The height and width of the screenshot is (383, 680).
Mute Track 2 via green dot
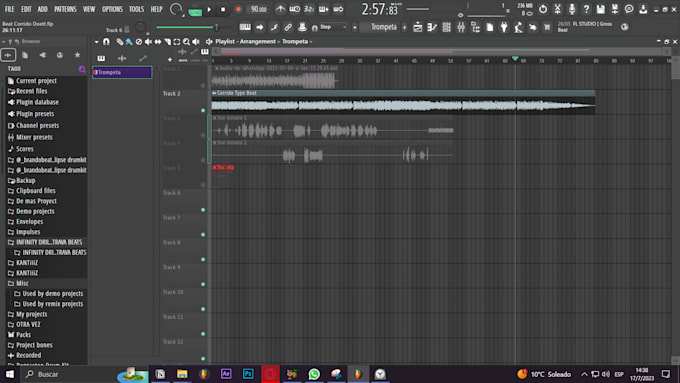pos(203,111)
